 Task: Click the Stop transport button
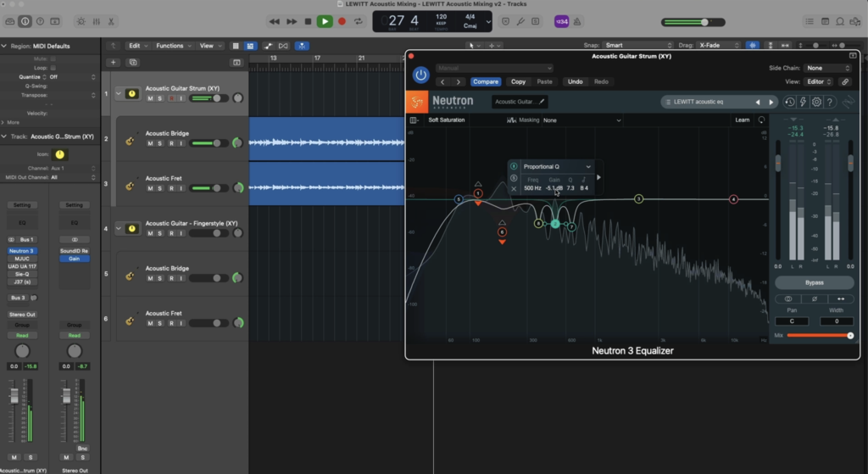tap(308, 21)
